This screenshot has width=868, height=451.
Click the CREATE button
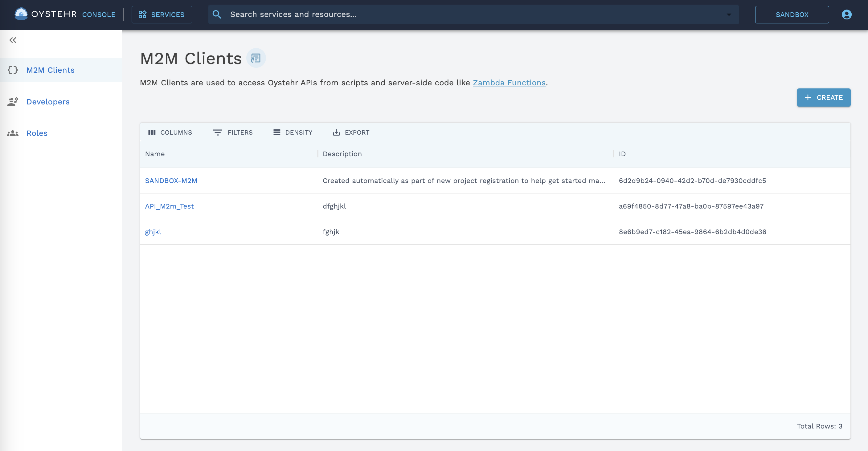[x=824, y=98]
